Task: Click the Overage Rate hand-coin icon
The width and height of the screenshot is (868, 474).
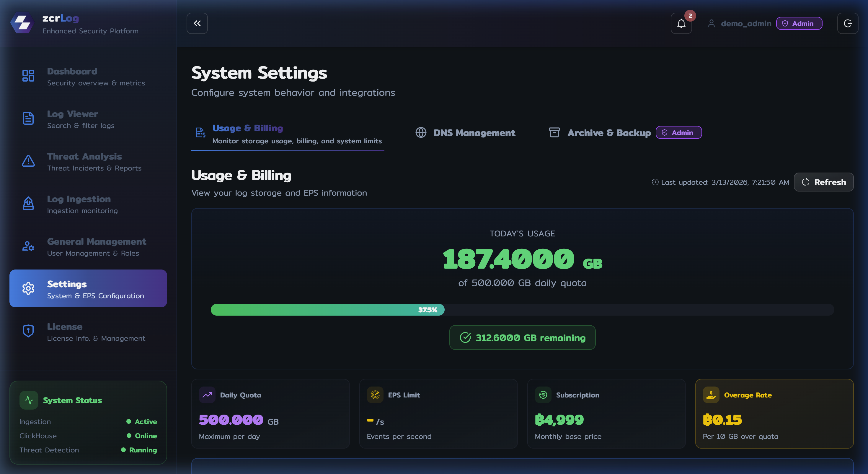Action: 711,395
